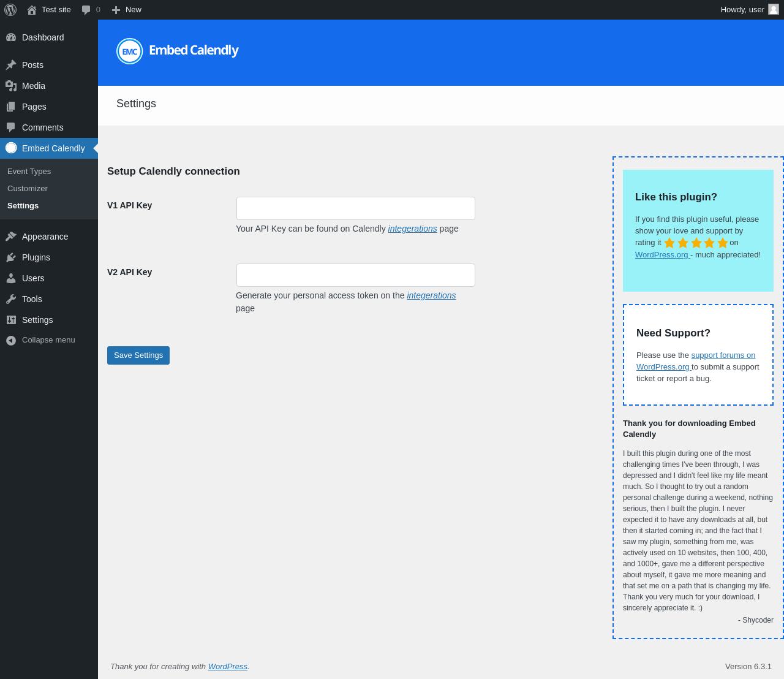Viewport: 784px width, 679px height.
Task: Follow the integerations link under V2 API Key
Action: pyautogui.click(x=431, y=295)
